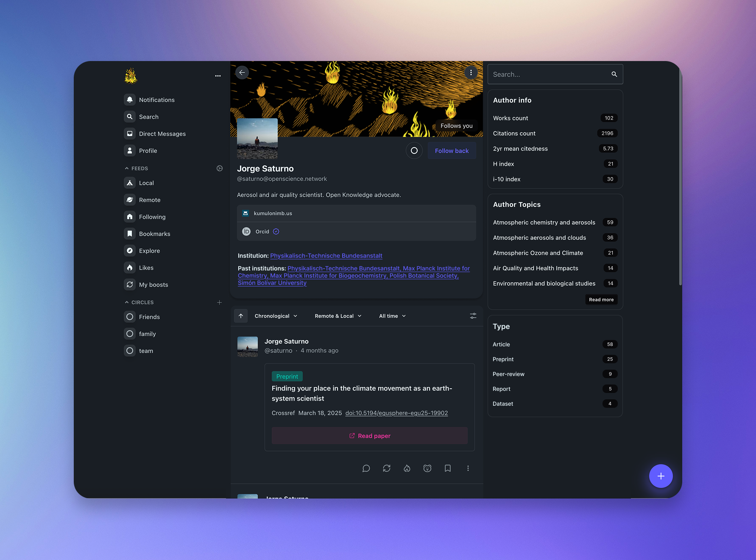Go to the Explore feed
756x560 pixels.
pos(149,251)
